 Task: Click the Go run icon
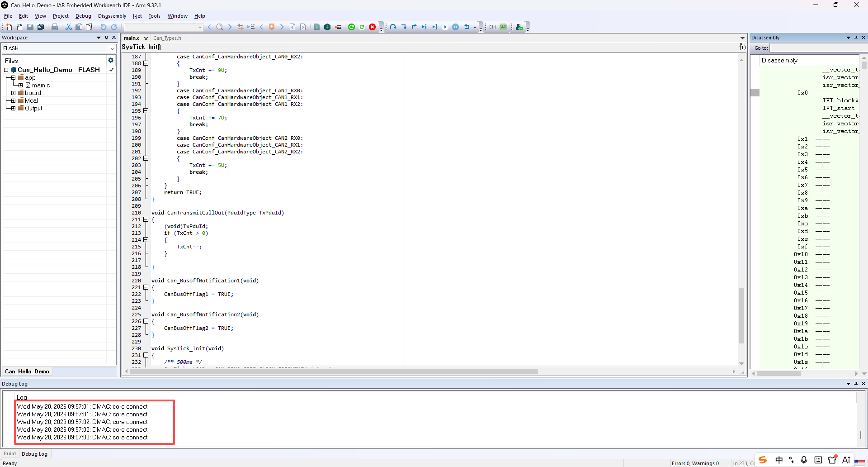tap(445, 27)
